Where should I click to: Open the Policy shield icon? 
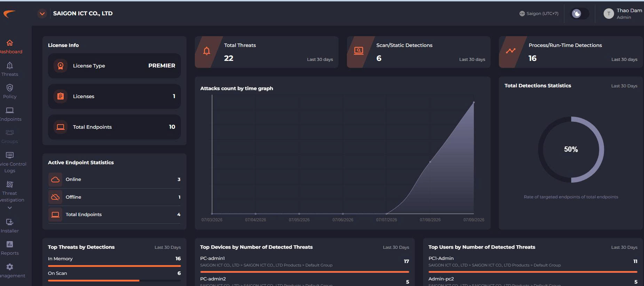10,88
